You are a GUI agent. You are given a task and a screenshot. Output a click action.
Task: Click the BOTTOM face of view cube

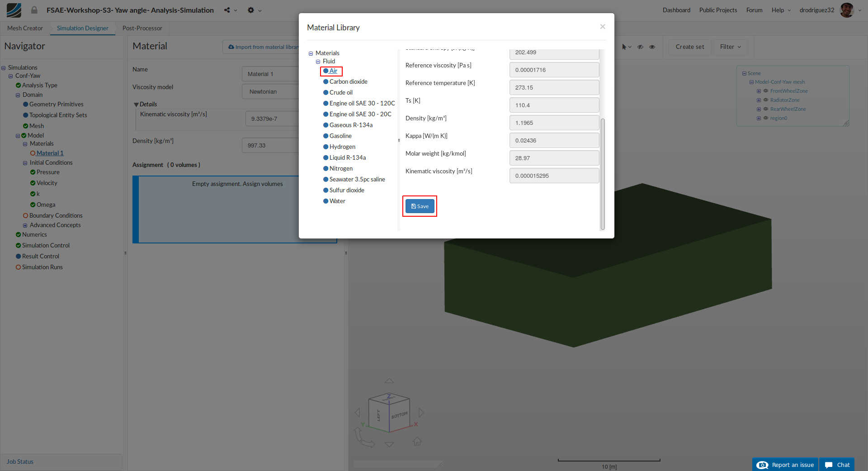[400, 415]
